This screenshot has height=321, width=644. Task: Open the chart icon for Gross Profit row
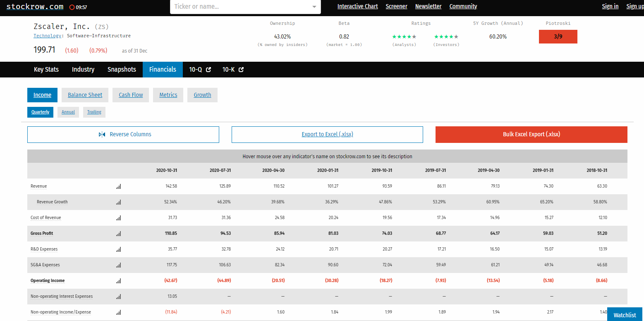click(119, 234)
